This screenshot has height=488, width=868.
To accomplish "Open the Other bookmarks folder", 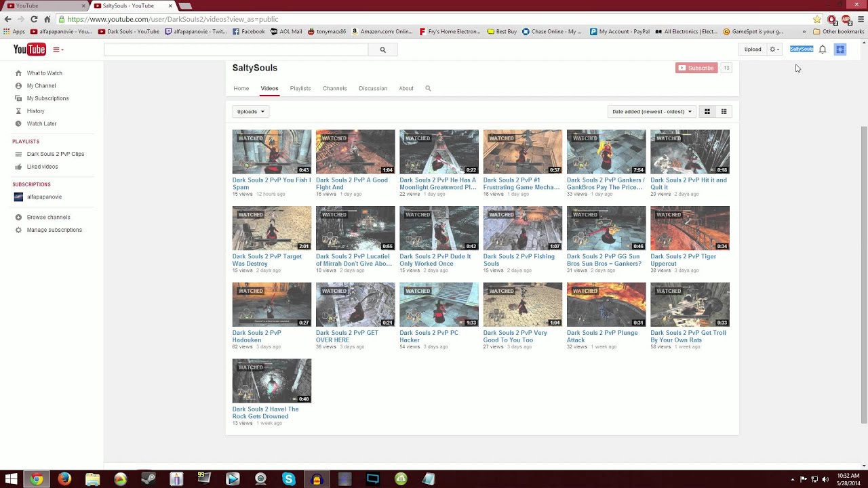I will coord(838,31).
